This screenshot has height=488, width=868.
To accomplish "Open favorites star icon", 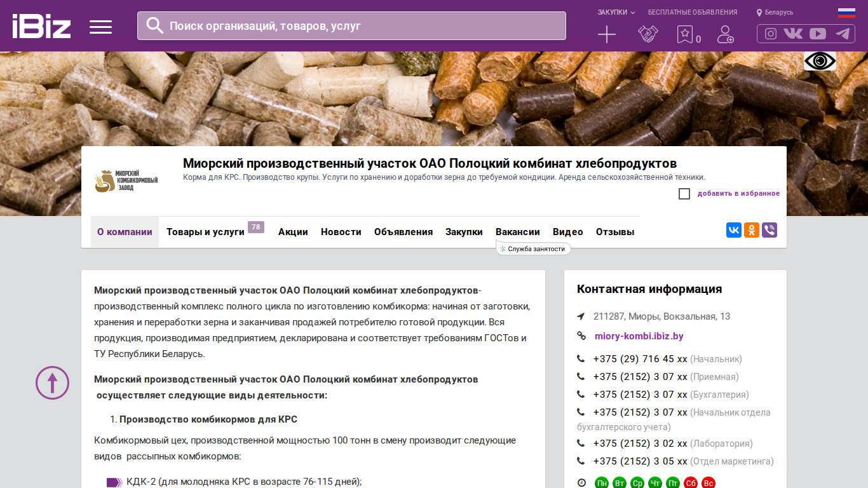I will tap(684, 34).
